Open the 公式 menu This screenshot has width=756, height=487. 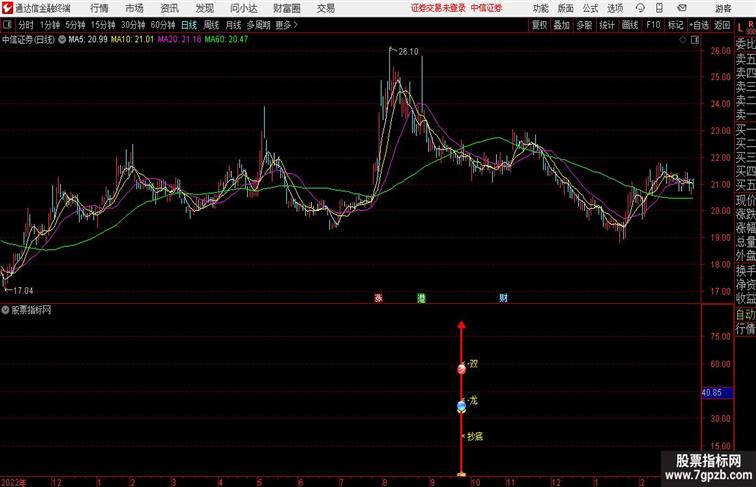(x=591, y=9)
